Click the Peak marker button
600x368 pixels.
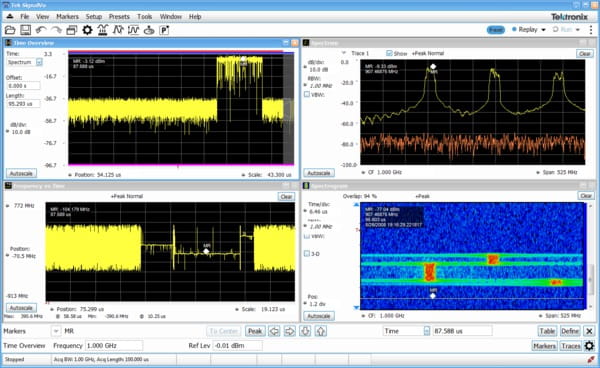point(255,331)
